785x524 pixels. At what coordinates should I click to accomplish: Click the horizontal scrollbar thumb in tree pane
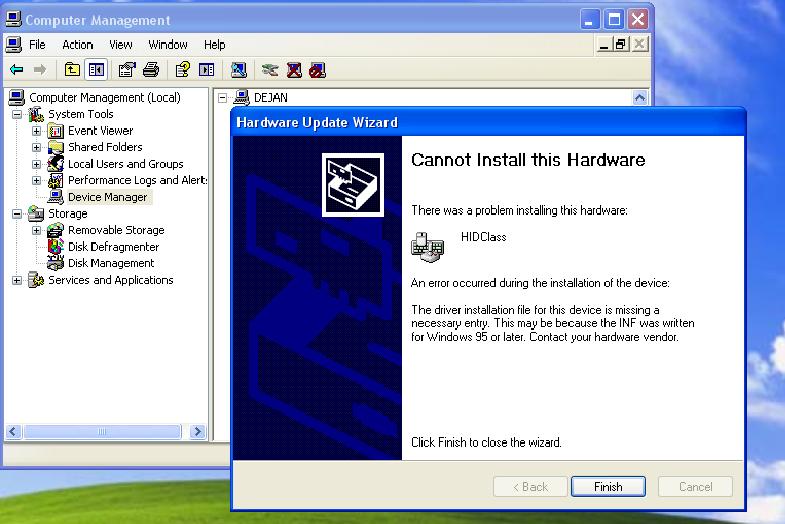[102, 431]
